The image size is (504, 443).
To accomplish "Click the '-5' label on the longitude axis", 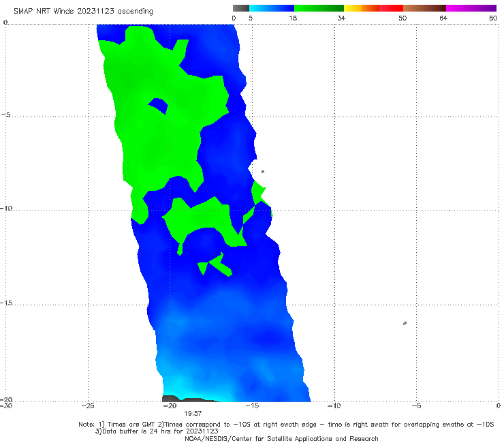I will (x=416, y=406).
